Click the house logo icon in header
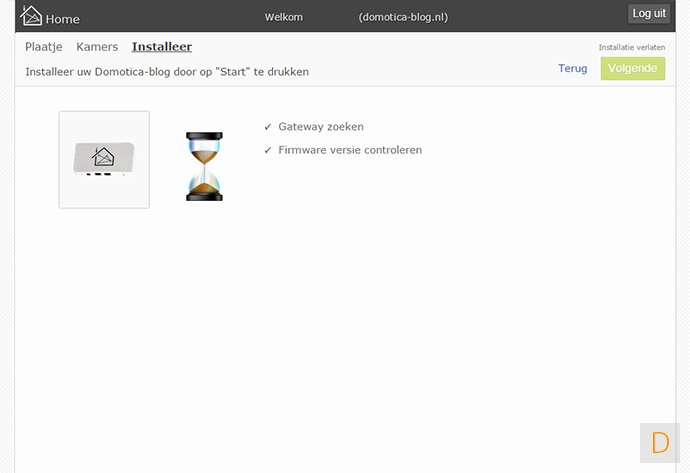This screenshot has height=473, width=690. tap(31, 16)
